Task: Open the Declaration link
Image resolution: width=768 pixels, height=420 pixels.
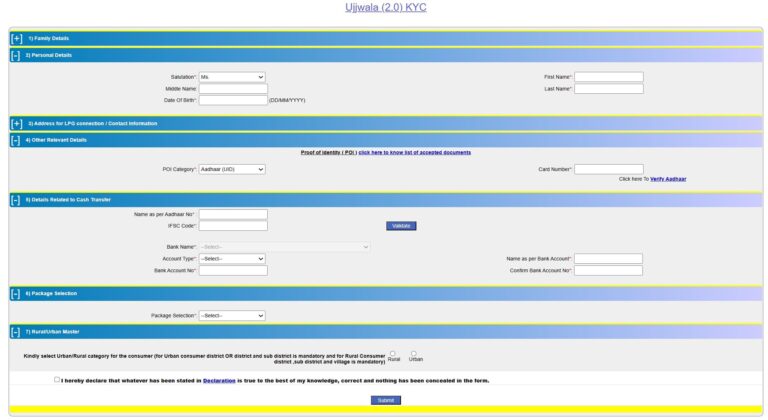Action: pyautogui.click(x=219, y=381)
